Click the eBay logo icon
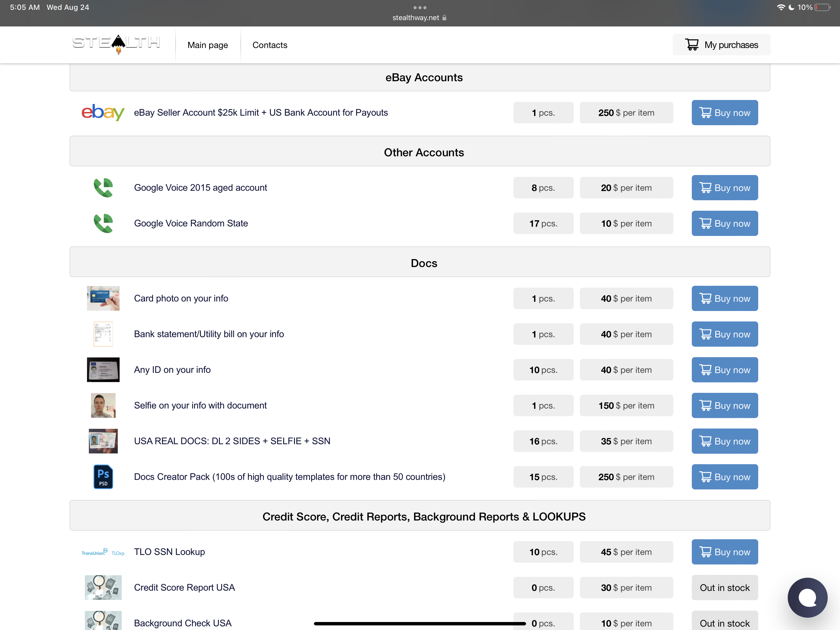 (x=103, y=113)
